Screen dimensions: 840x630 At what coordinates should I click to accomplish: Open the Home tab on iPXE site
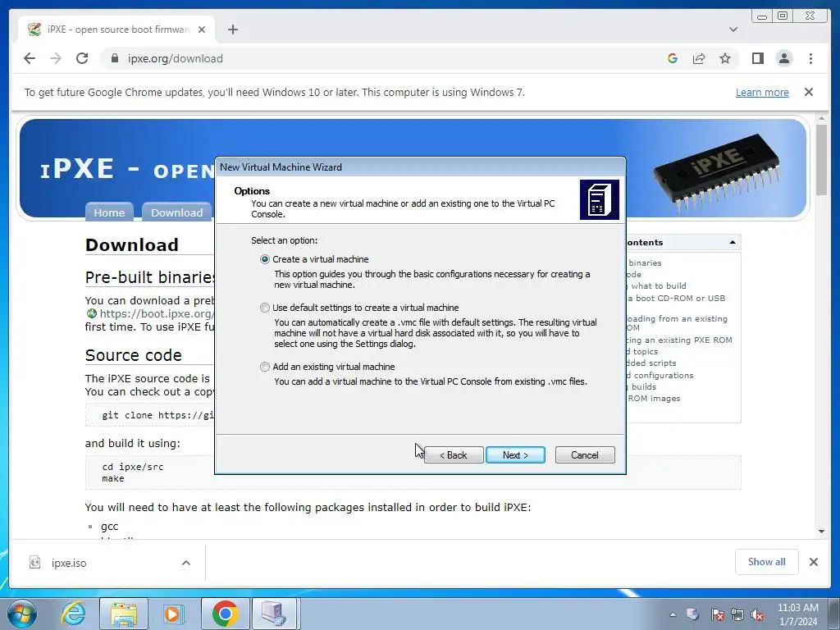click(109, 212)
